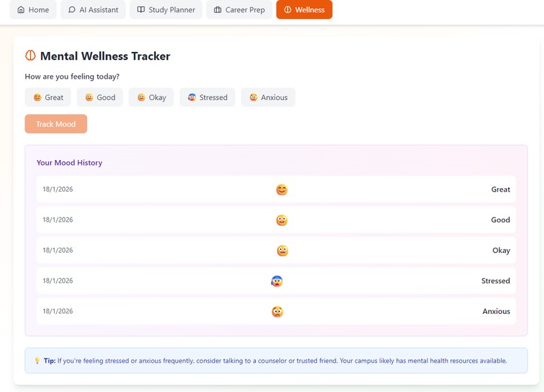The height and width of the screenshot is (392, 544).
Task: Click the chat bubble icon in AI Assistant
Action: click(x=72, y=10)
